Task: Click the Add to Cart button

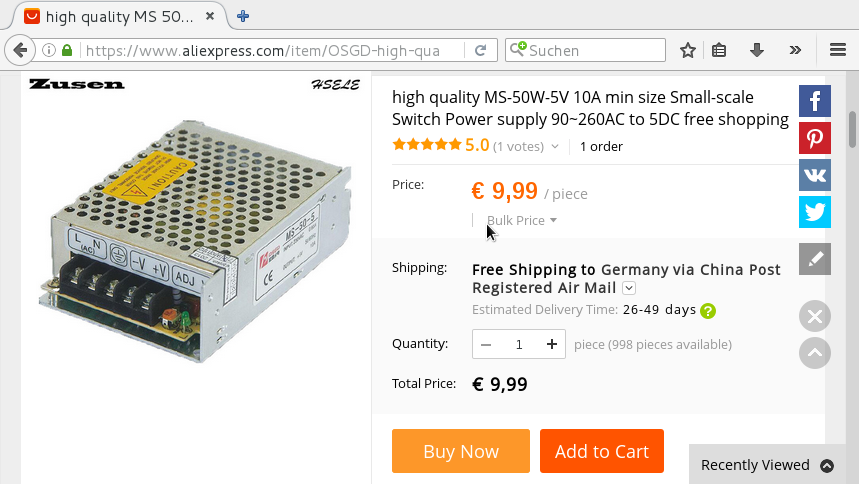Action: pyautogui.click(x=601, y=451)
